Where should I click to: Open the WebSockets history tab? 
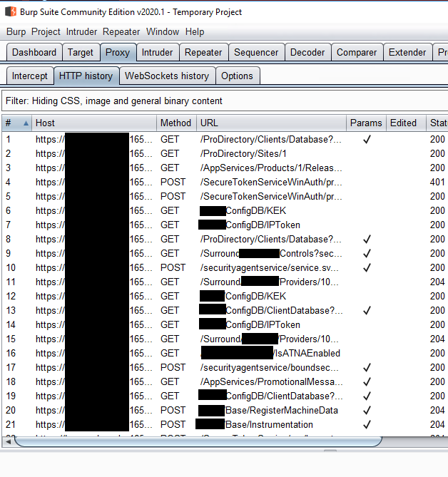[167, 76]
